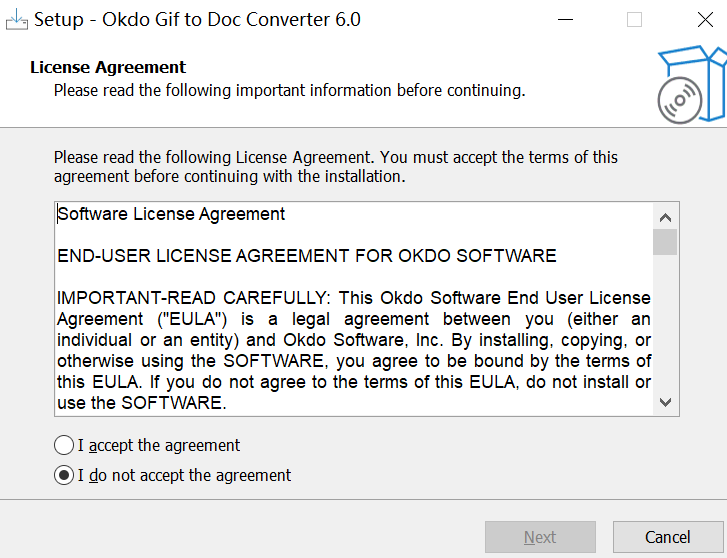Click the license text scrollbar thumb
Image resolution: width=727 pixels, height=558 pixels.
point(666,242)
